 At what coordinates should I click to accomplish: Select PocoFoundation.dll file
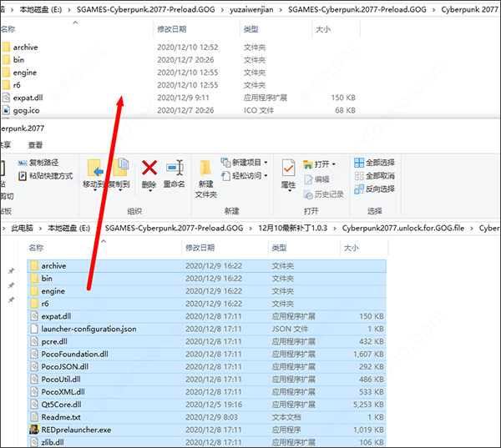(x=206, y=354)
